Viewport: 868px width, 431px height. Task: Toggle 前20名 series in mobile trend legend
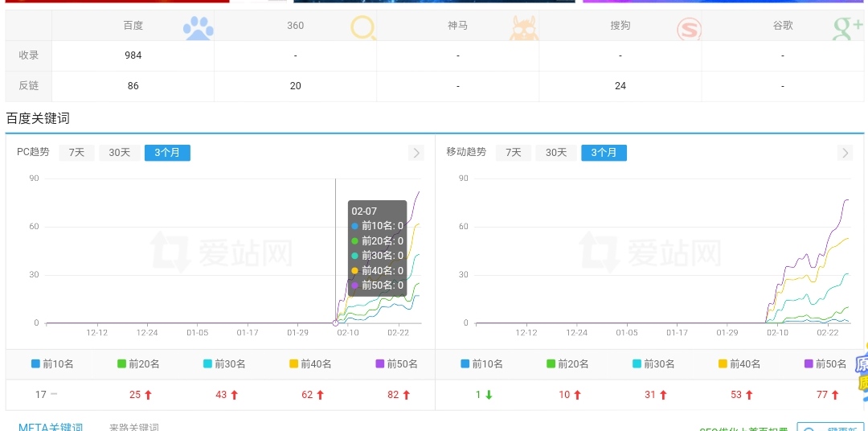567,364
